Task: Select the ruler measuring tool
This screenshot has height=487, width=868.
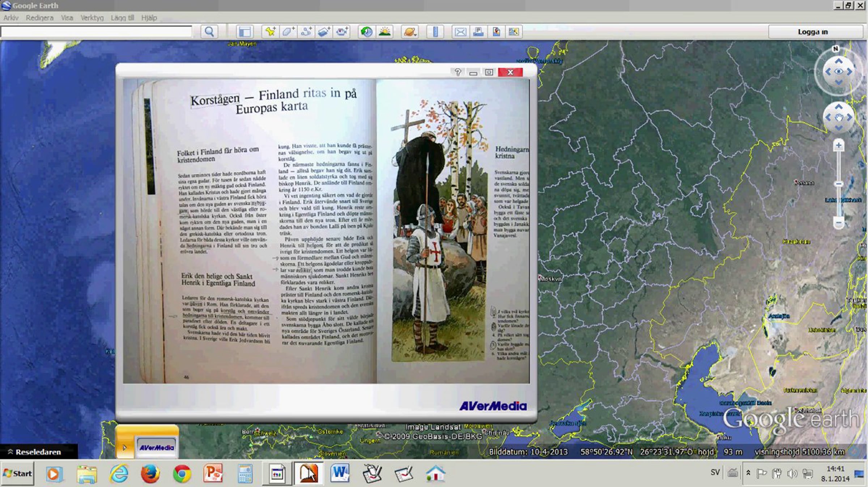Action: [x=435, y=32]
